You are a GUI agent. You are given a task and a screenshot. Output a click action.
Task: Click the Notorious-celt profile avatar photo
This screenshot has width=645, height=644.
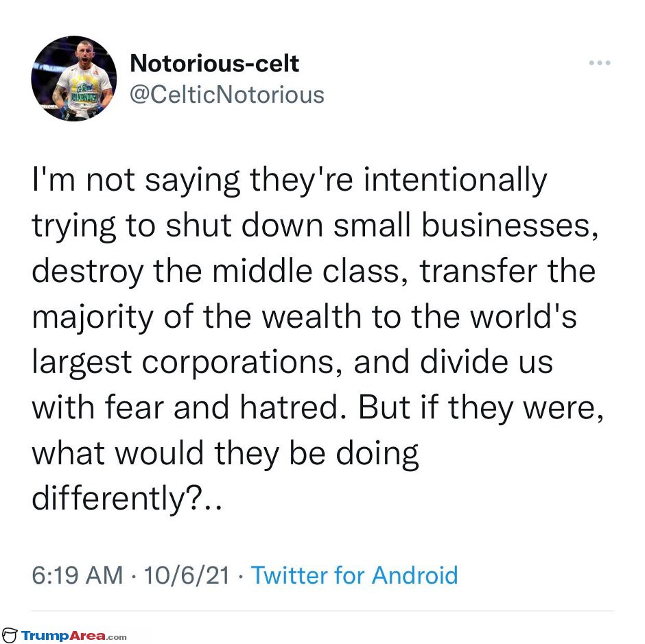coord(74,78)
